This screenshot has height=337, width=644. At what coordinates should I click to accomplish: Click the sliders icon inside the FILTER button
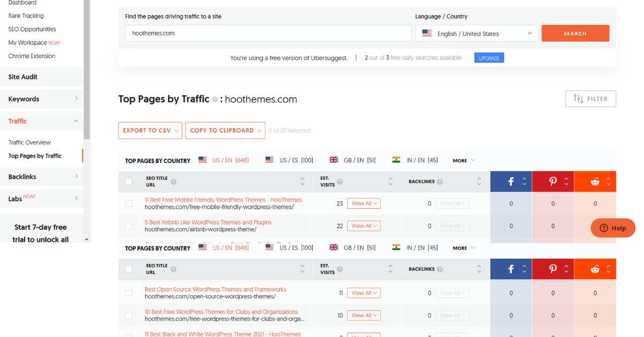coord(578,99)
